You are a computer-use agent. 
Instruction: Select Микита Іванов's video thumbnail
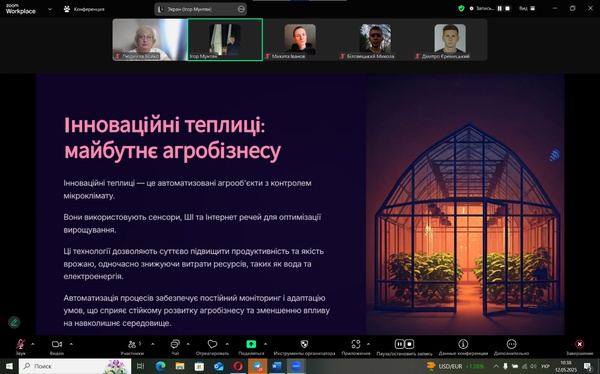click(x=300, y=39)
